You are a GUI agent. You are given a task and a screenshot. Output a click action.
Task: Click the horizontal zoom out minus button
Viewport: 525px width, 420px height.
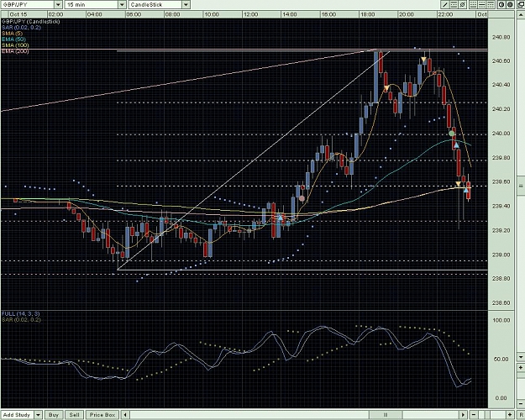click(474, 415)
